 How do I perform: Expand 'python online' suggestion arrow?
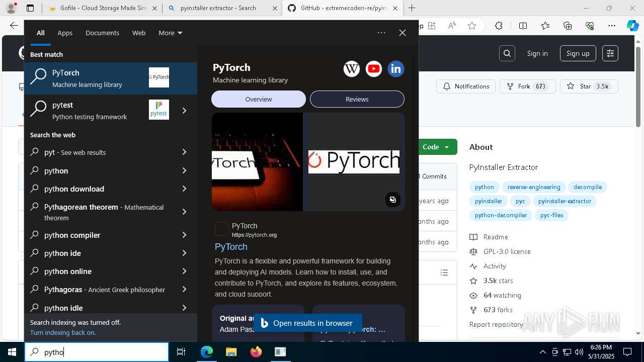pos(184,271)
